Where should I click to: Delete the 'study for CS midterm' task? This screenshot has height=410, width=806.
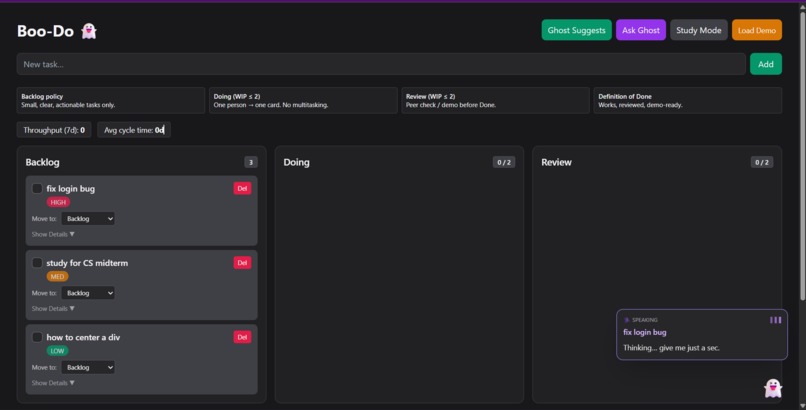[242, 263]
